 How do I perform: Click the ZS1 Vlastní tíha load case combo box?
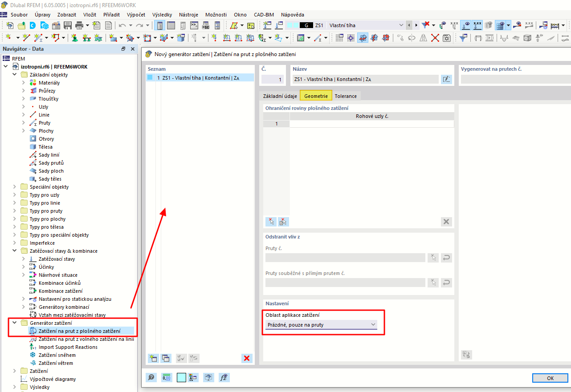(366, 25)
